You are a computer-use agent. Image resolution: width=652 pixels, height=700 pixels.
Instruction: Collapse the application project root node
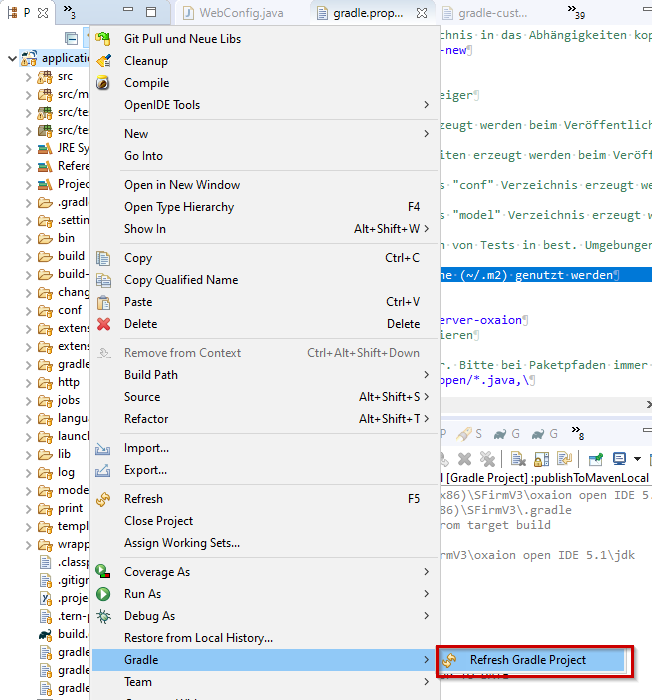coord(12,59)
